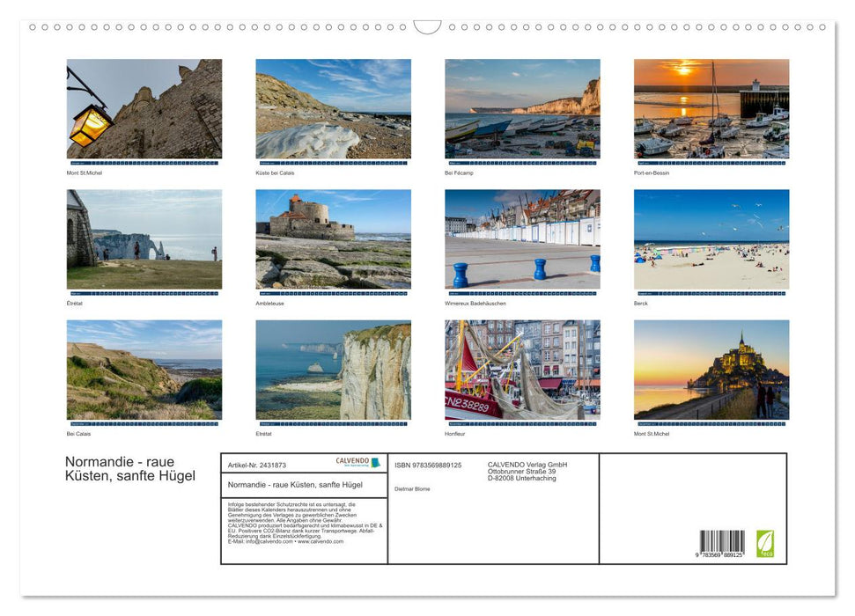Click 'Artikel-Nr. 2431873' text
This screenshot has width=855, height=616.
tap(257, 465)
